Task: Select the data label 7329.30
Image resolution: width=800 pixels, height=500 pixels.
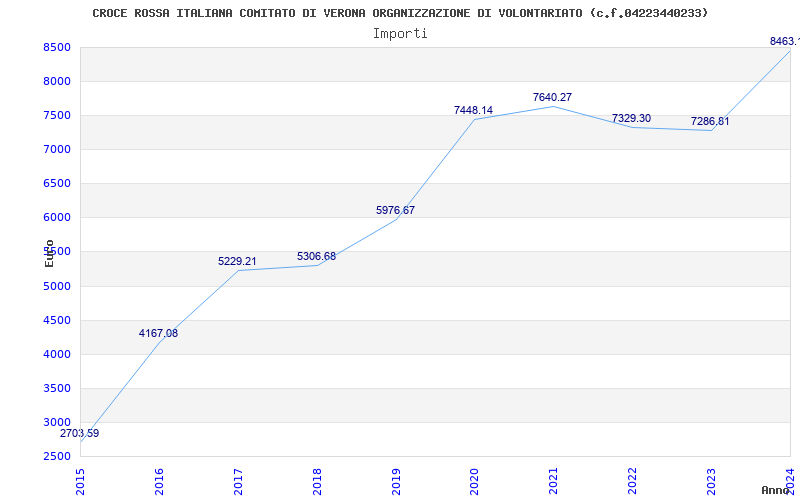Action: [632, 118]
